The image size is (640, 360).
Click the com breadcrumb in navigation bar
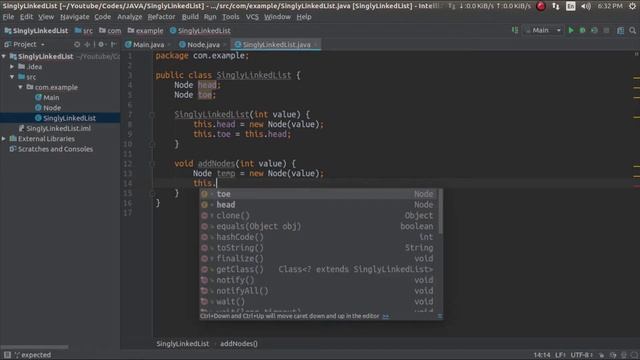[x=110, y=31]
